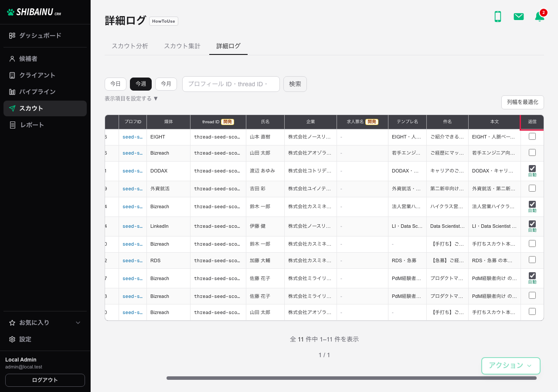Check 返信 box for 吉田 彩 row

coord(532,188)
